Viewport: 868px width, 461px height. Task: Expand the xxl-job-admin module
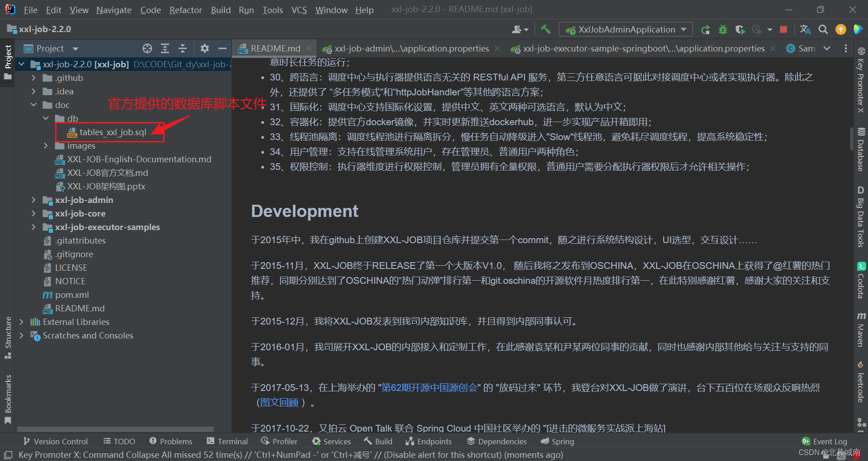pyautogui.click(x=33, y=200)
